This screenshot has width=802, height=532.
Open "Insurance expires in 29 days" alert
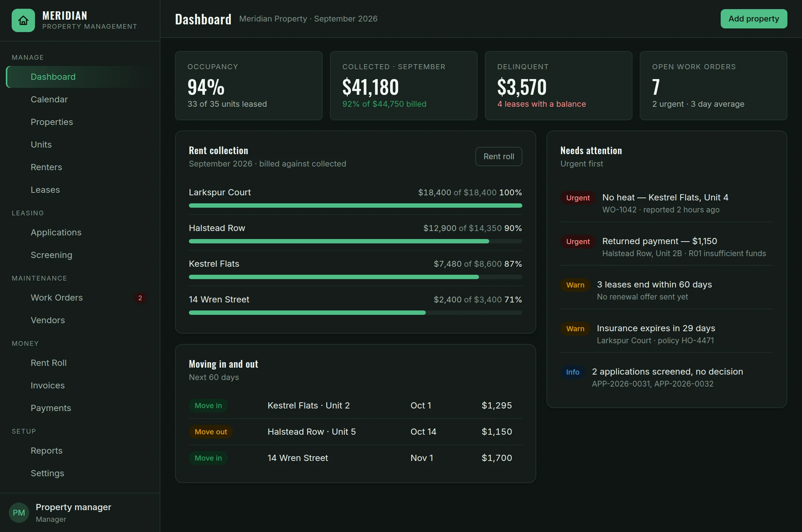pos(666,334)
